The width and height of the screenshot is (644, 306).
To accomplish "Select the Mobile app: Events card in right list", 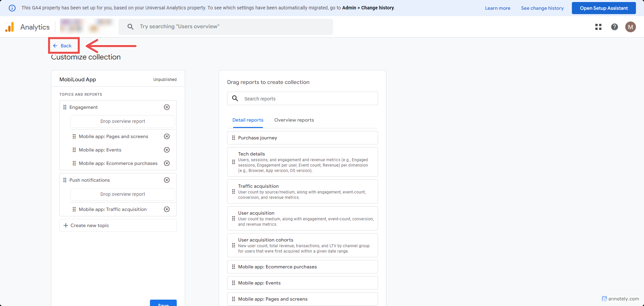I will (303, 283).
